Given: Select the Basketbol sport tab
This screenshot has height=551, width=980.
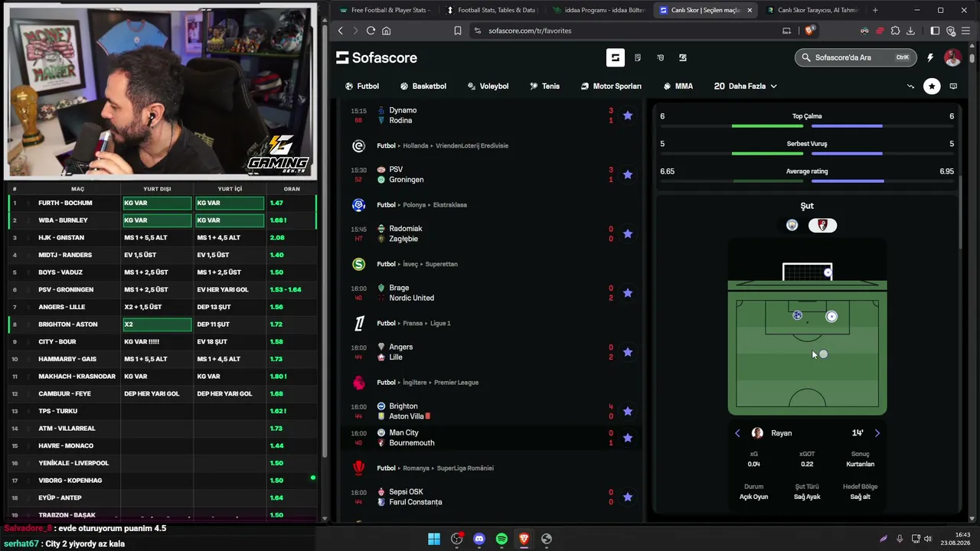Looking at the screenshot, I should [x=423, y=86].
